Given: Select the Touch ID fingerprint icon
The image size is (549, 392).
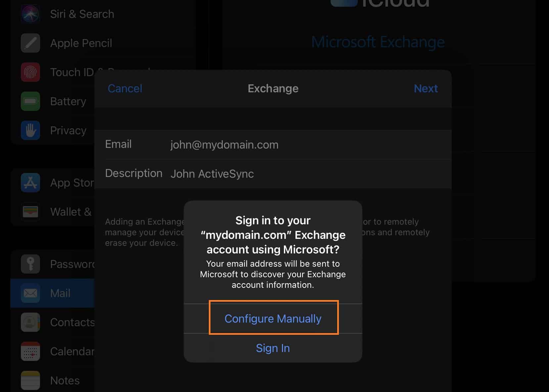Looking at the screenshot, I should (30, 72).
